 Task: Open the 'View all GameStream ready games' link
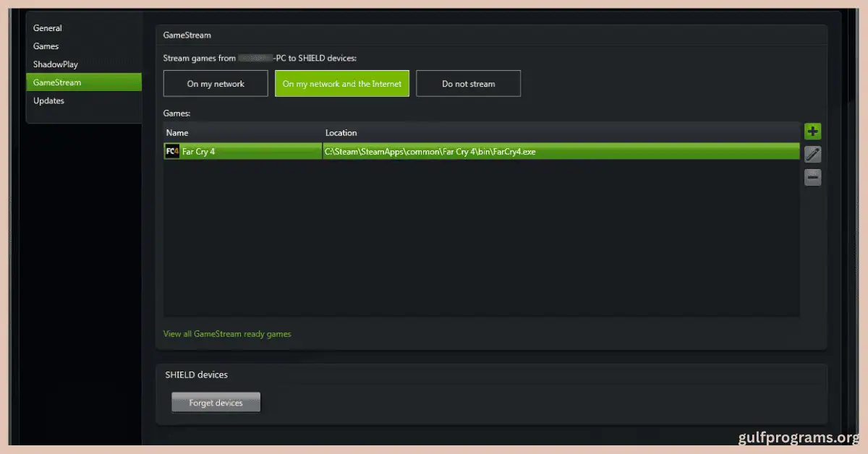[x=227, y=334]
